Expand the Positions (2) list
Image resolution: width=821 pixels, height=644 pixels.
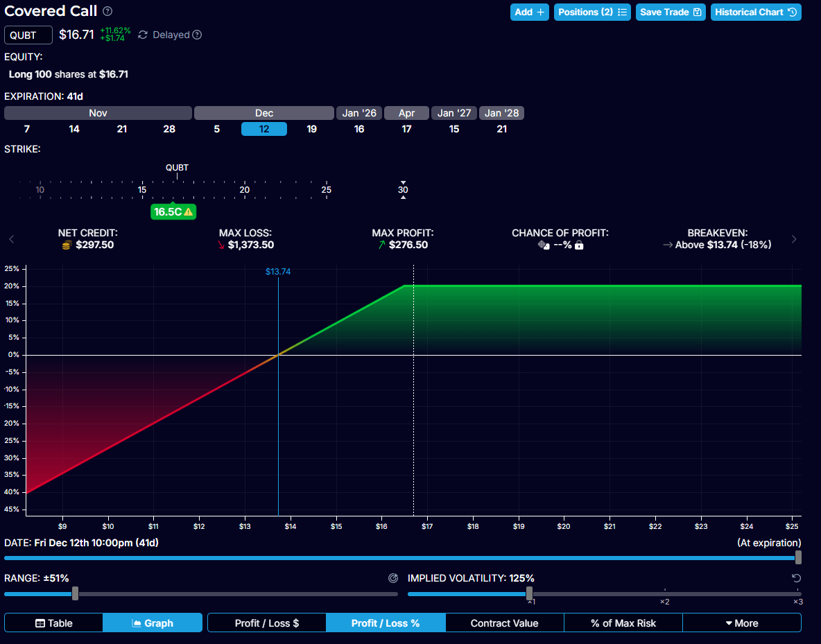[x=592, y=12]
